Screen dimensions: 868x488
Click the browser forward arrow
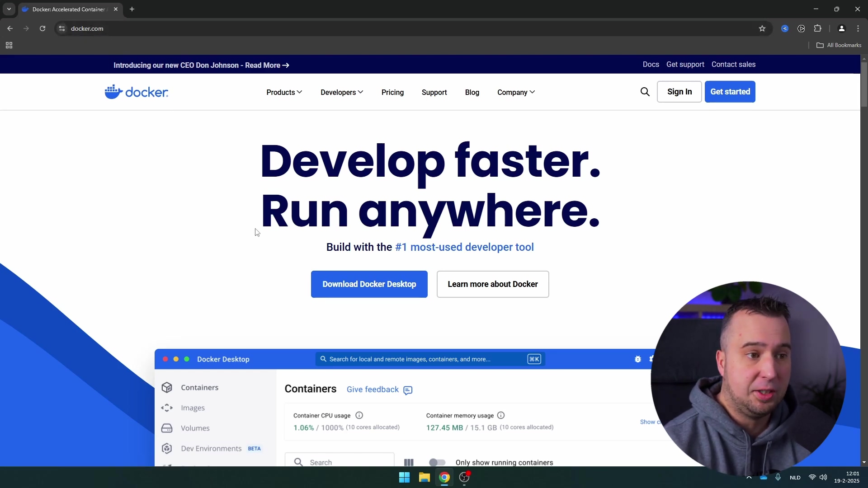(26, 28)
